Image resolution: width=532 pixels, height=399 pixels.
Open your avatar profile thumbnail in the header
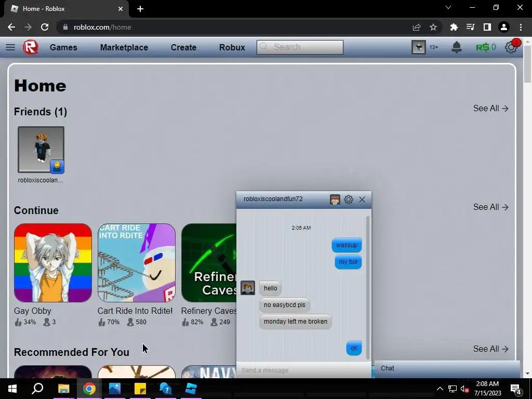click(x=419, y=47)
